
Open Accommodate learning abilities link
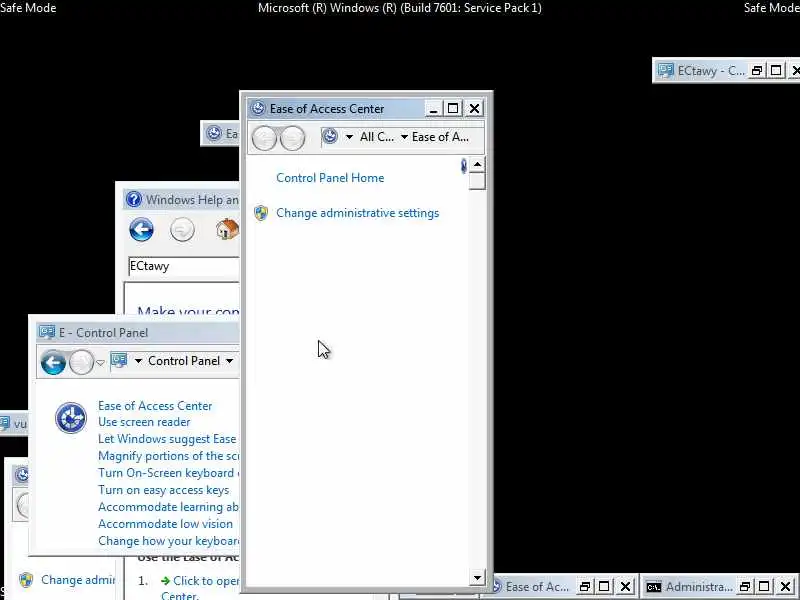tap(168, 507)
